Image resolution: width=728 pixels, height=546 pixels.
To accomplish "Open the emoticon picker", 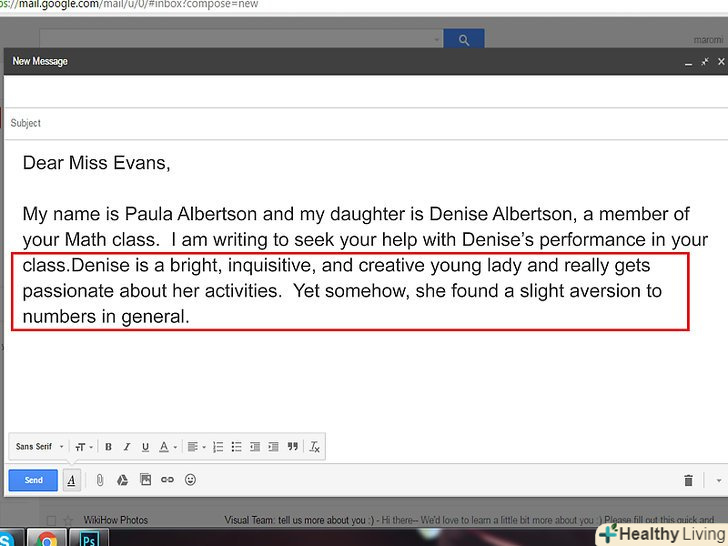I will click(190, 480).
